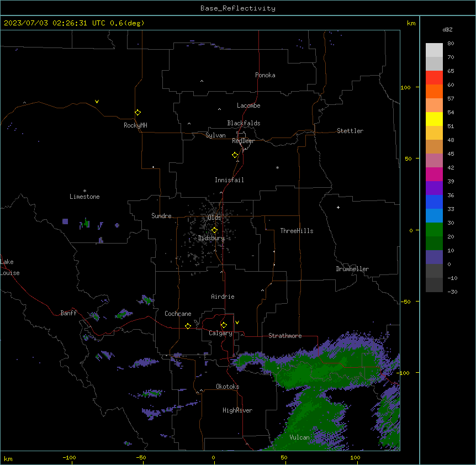Select the Strathmore label
This screenshot has height=465, width=476.
285,336
